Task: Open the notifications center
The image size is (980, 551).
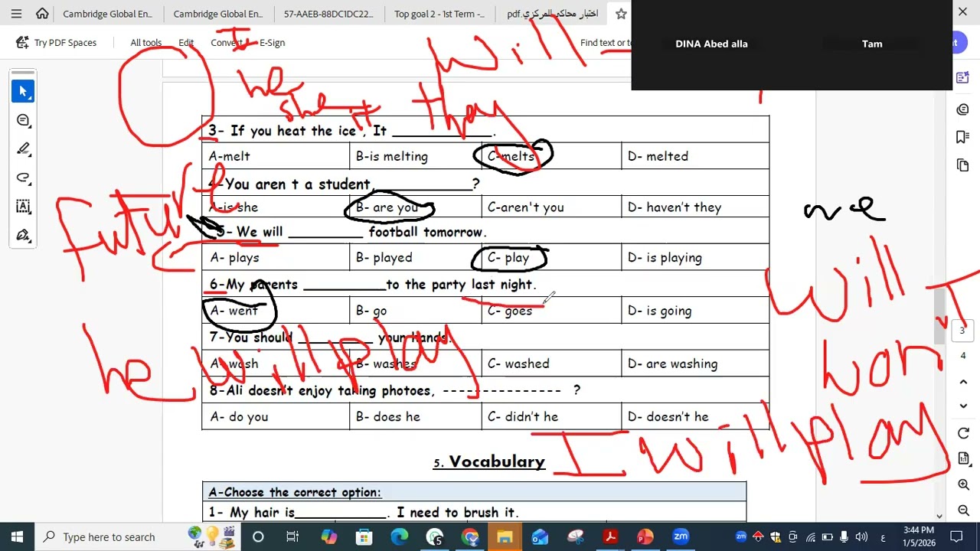Action: point(956,537)
